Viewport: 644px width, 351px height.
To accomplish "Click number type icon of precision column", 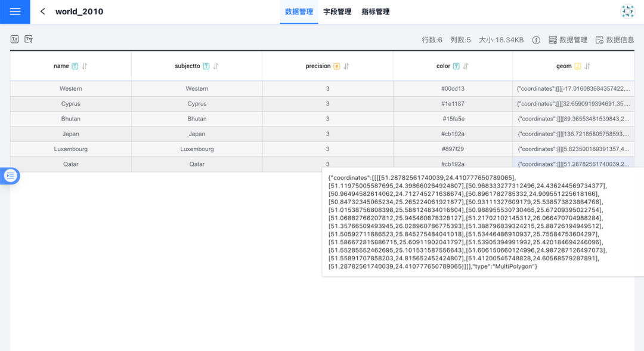I will (x=337, y=66).
